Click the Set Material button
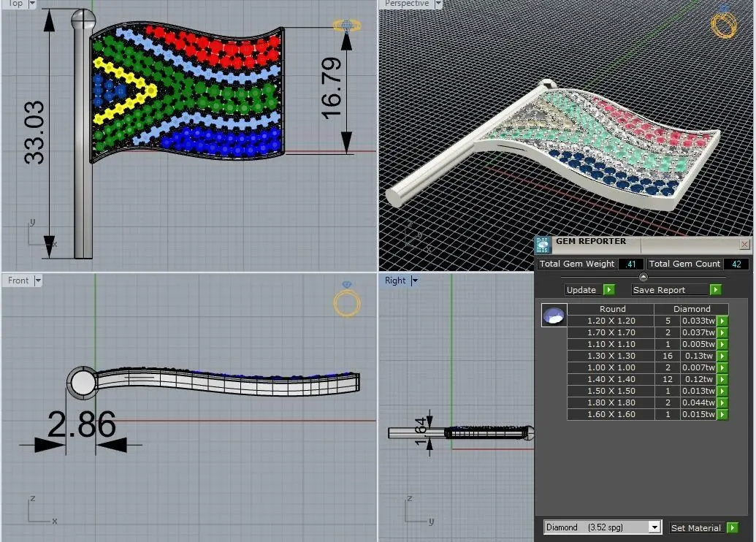Viewport: 756px width, 542px height. [695, 527]
